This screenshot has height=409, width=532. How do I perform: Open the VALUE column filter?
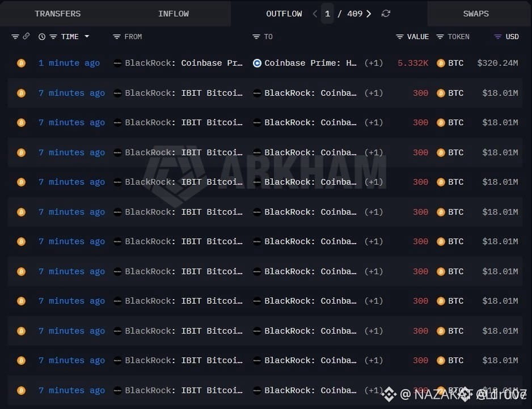click(400, 37)
